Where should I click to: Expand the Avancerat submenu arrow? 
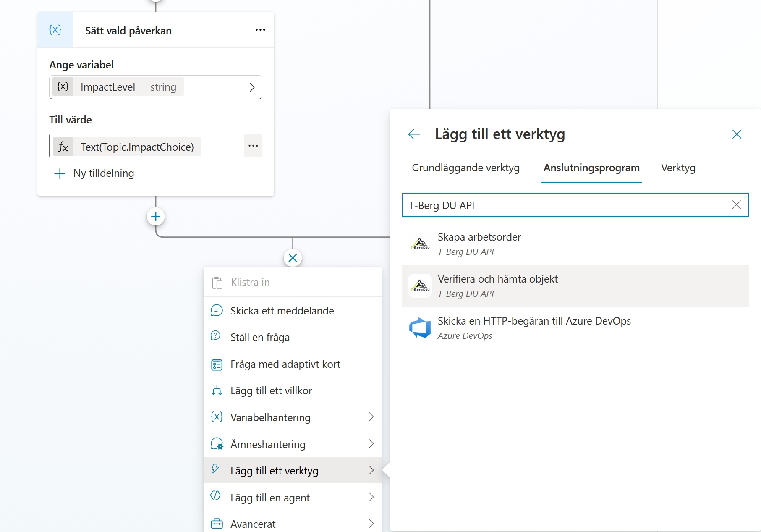371,524
